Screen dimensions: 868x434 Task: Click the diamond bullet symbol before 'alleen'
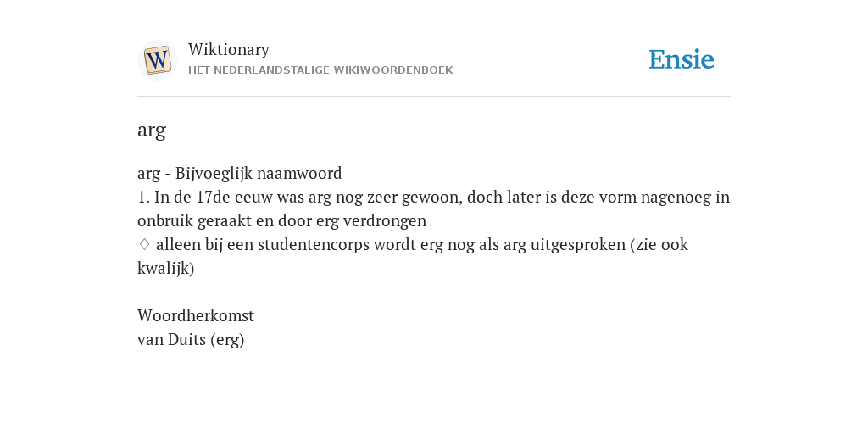[144, 244]
